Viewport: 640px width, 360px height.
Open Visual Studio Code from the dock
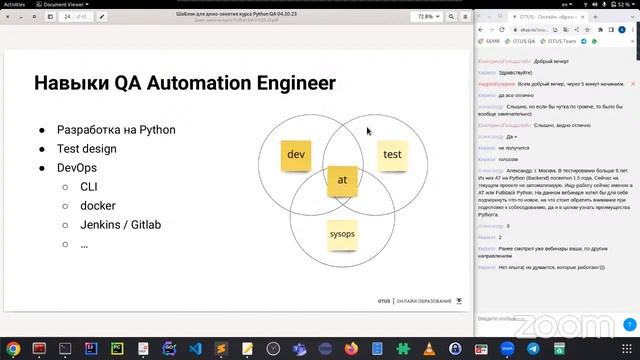click(195, 349)
